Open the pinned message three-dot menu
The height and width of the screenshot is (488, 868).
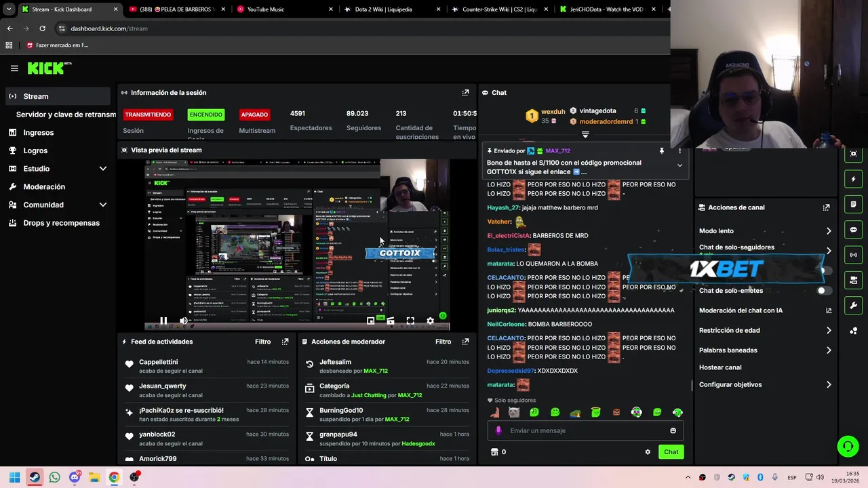[679, 151]
